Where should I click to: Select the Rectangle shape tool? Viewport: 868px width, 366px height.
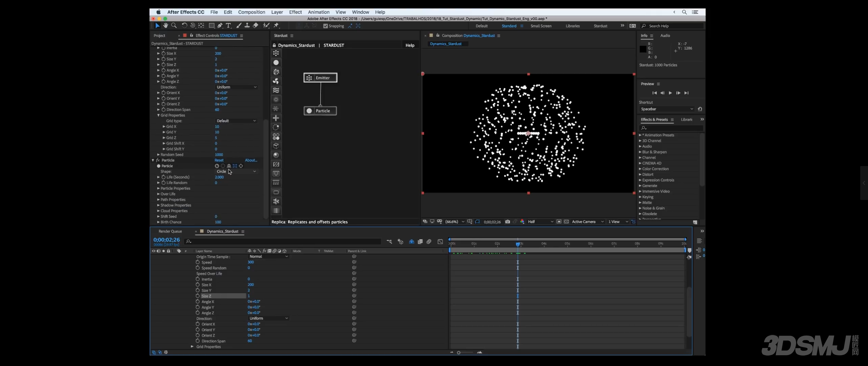click(x=212, y=25)
